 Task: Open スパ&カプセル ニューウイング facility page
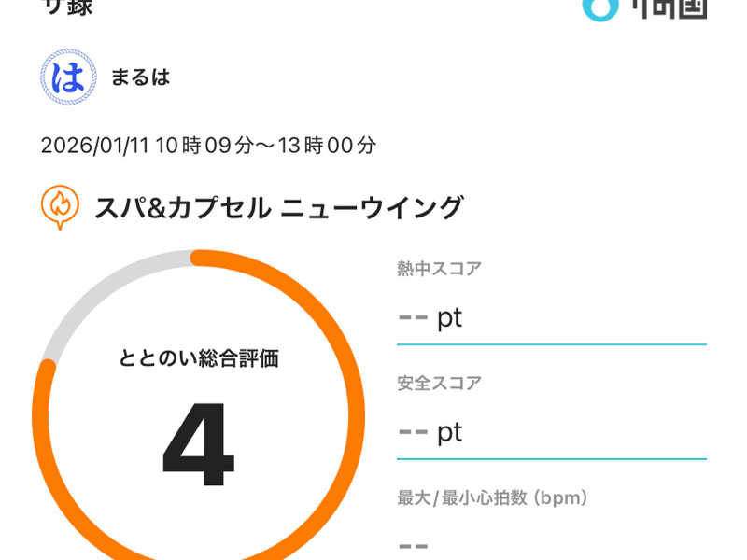[278, 207]
